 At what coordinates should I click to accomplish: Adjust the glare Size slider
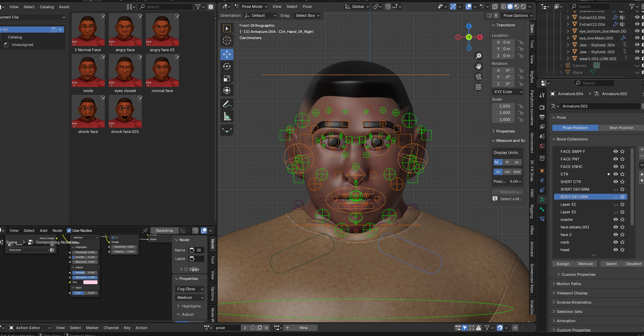pyautogui.click(x=85, y=293)
